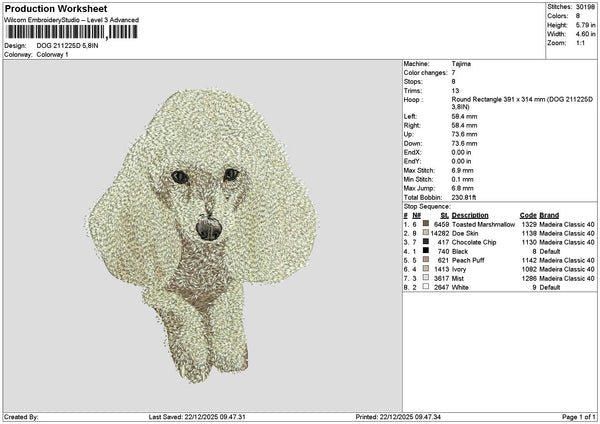Click the 'Code' column header
Viewport: 600px width, 424px height.
(x=528, y=215)
